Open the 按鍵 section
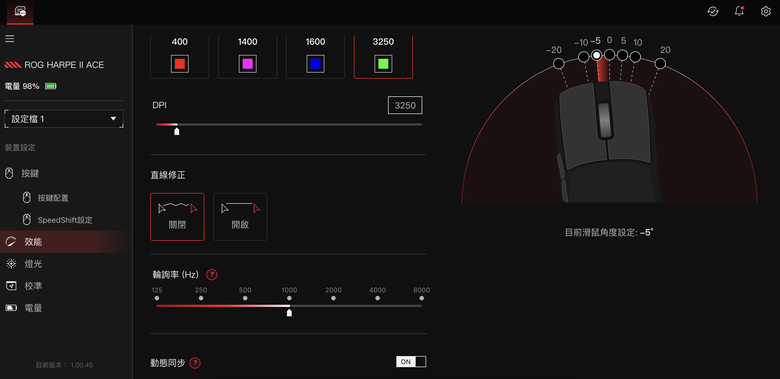The image size is (780, 379). click(x=30, y=174)
